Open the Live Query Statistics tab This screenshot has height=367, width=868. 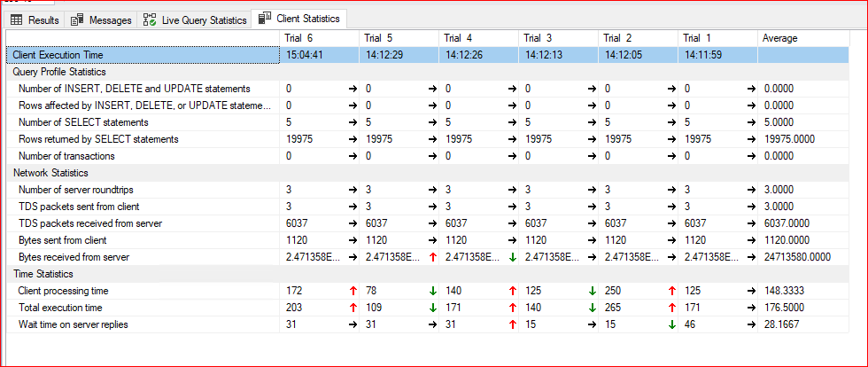(x=203, y=20)
